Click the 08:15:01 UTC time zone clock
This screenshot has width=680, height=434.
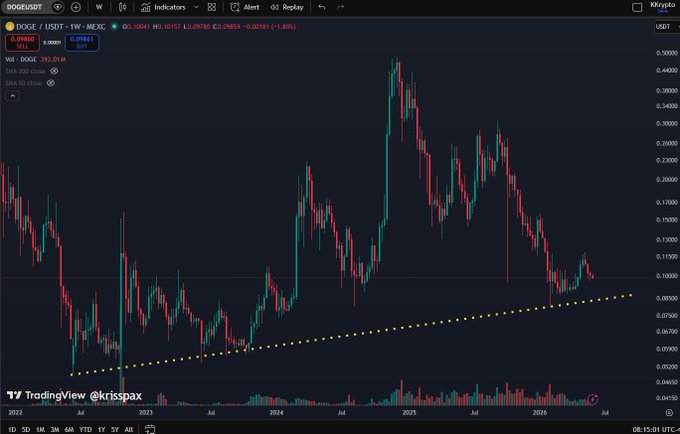click(x=656, y=429)
